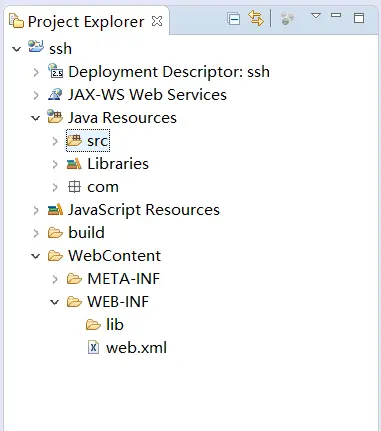Viewport: 381px width, 431px height.
Task: Maximize the Project Explorer view
Action: (359, 18)
